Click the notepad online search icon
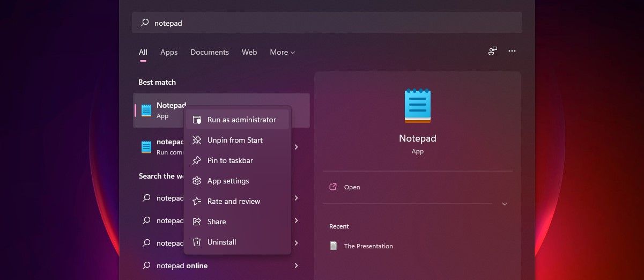 [146, 266]
